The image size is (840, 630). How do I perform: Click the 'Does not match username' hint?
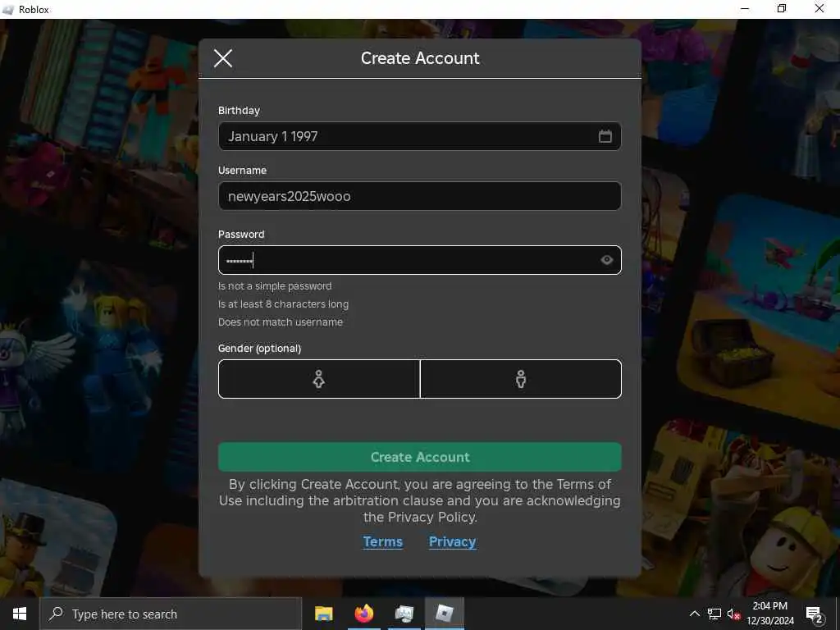click(x=281, y=322)
